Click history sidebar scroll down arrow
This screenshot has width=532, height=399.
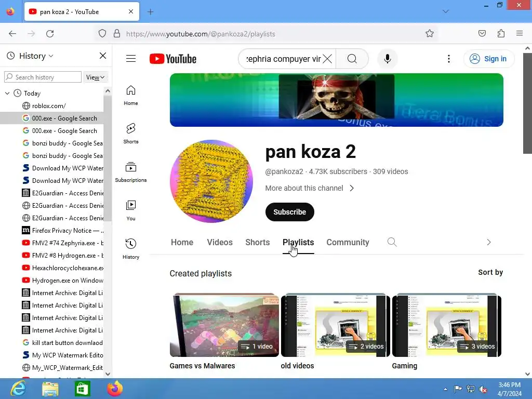pyautogui.click(x=108, y=374)
